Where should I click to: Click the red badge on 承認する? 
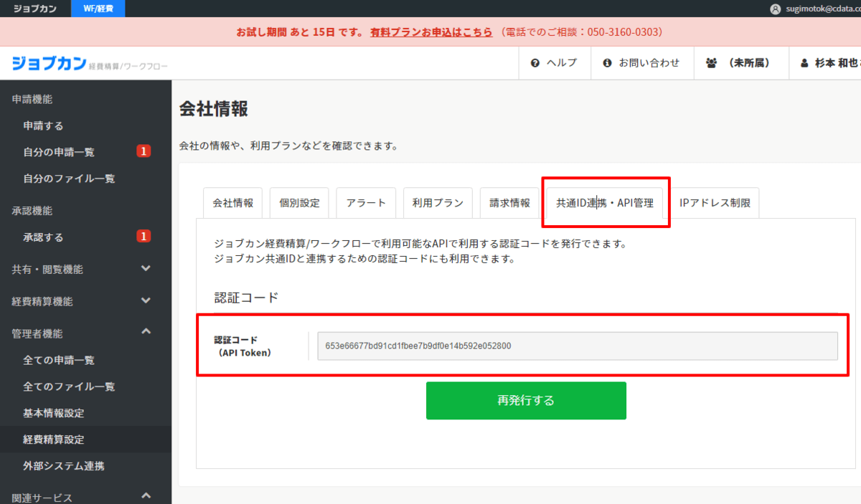pos(143,237)
